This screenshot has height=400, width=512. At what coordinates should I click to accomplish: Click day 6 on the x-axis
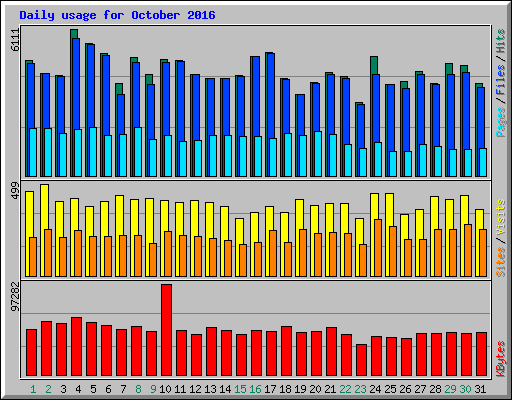point(108,389)
